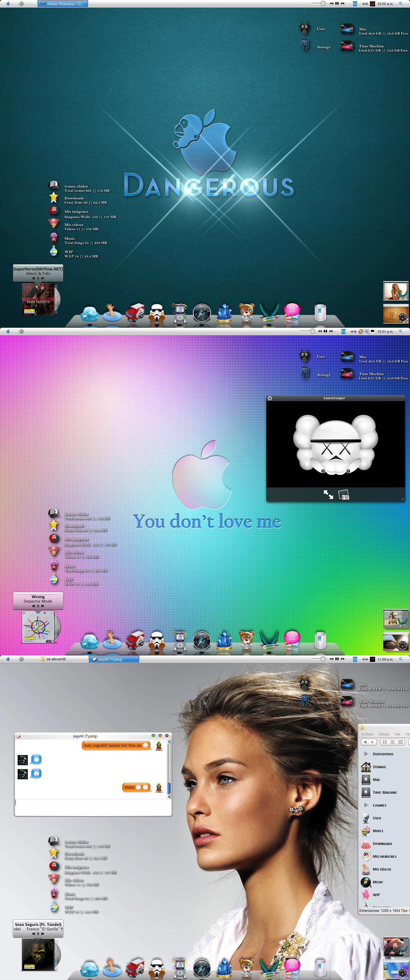410x980 pixels.
Task: Skip to next track in Wrong widget
Action: click(42, 606)
